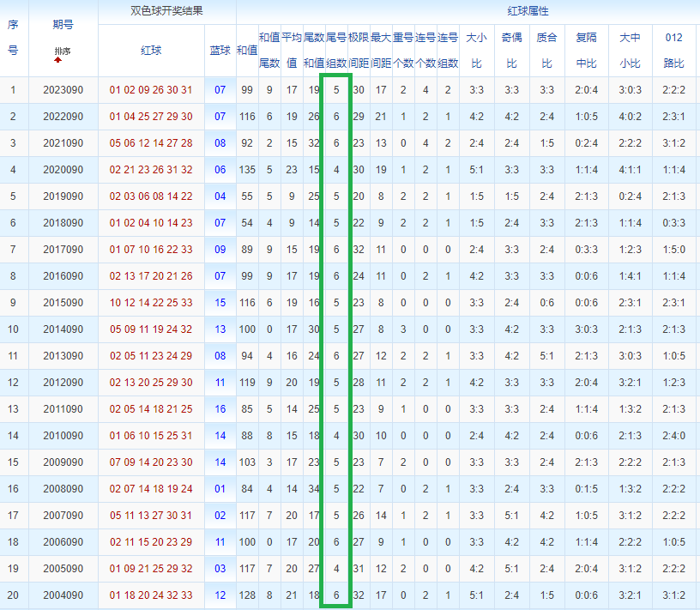The width and height of the screenshot is (700, 610).
Task: Click issue 2014090 in row 10
Action: point(63,329)
